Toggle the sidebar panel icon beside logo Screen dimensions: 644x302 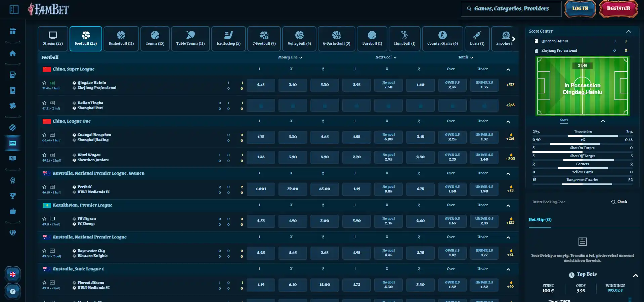[14, 9]
